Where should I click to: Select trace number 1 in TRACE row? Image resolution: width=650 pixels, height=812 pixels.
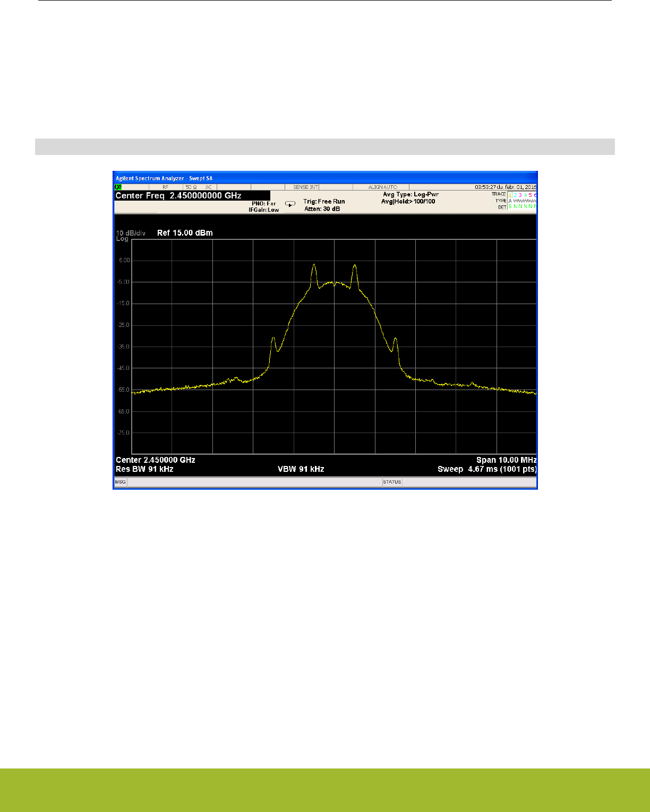click(510, 195)
